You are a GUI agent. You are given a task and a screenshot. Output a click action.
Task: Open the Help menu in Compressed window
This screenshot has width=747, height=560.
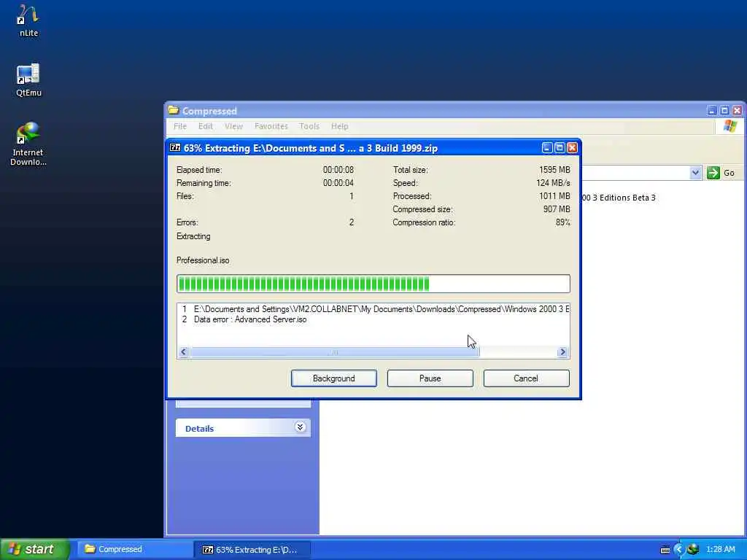pos(340,126)
